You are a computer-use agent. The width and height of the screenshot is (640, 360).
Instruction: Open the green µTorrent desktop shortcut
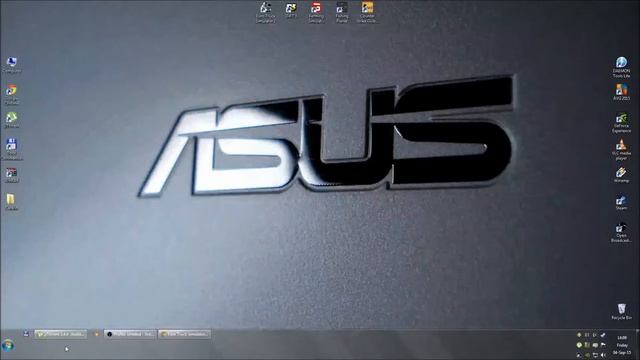(x=11, y=120)
